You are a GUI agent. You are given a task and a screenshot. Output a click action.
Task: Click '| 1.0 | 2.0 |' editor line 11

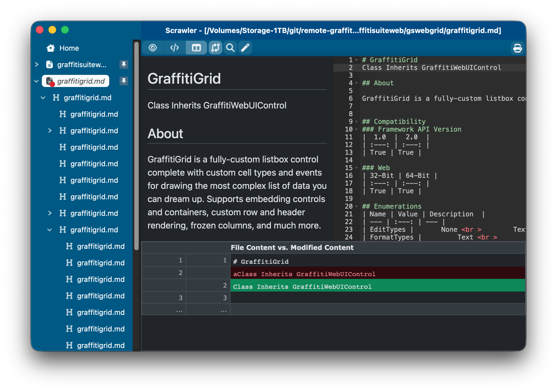click(x=395, y=137)
